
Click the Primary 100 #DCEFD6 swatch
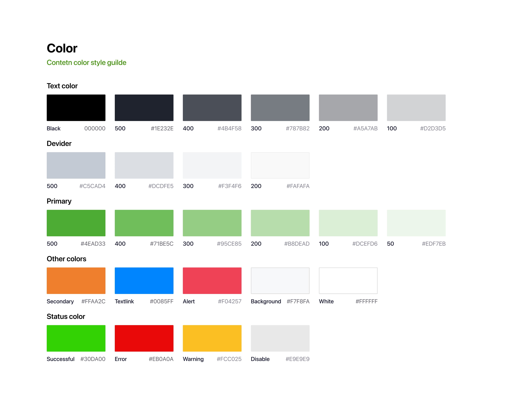(x=348, y=223)
